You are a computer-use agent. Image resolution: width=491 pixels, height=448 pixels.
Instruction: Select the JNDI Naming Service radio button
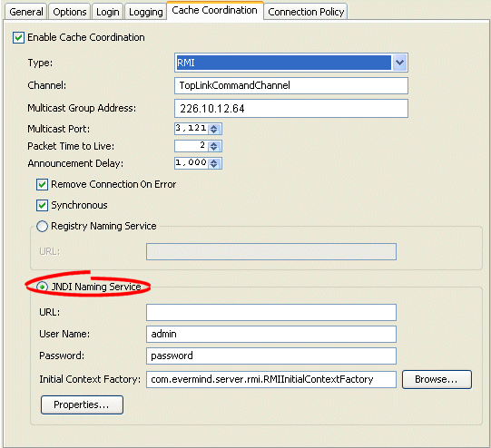[42, 287]
